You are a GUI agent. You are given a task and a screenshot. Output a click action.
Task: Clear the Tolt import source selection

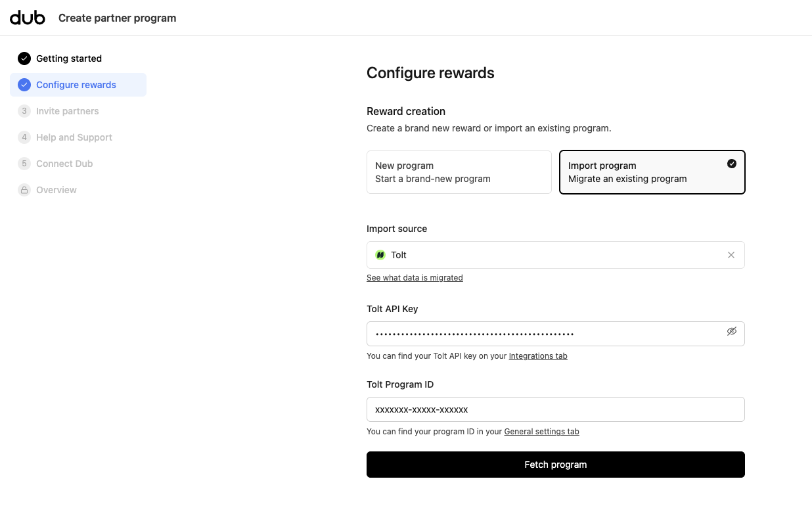731,255
